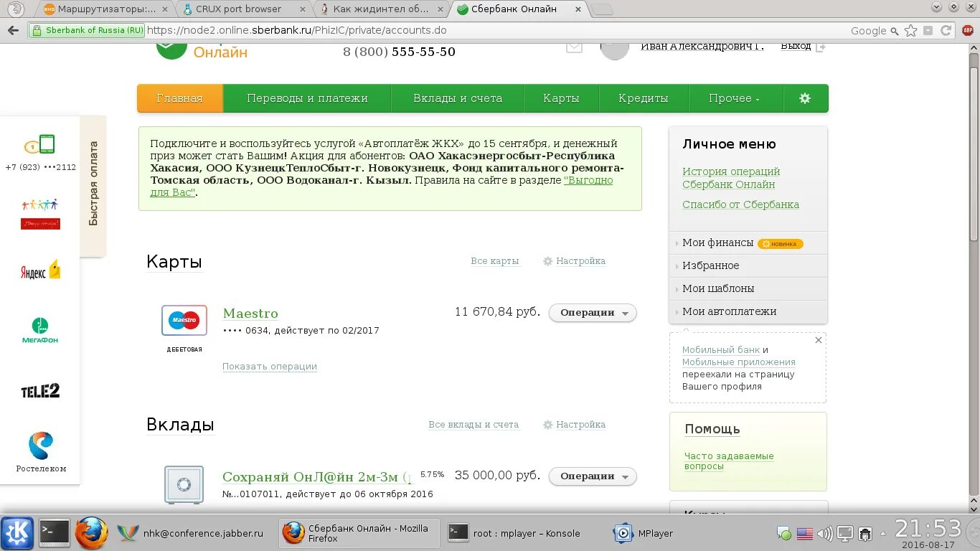Viewport: 980px width, 551px height.
Task: Click the display monitor tray icon
Action: pyautogui.click(x=845, y=534)
